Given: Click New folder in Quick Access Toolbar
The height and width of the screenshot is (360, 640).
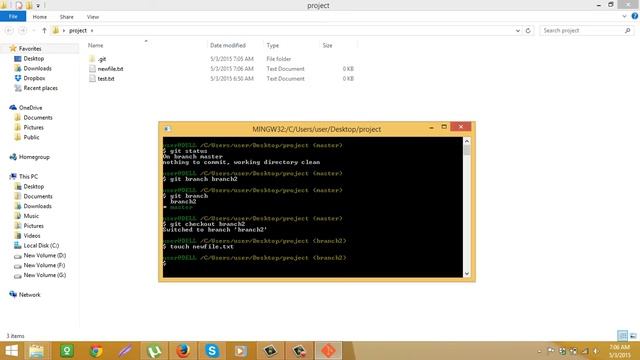Looking at the screenshot, I should (x=29, y=5).
